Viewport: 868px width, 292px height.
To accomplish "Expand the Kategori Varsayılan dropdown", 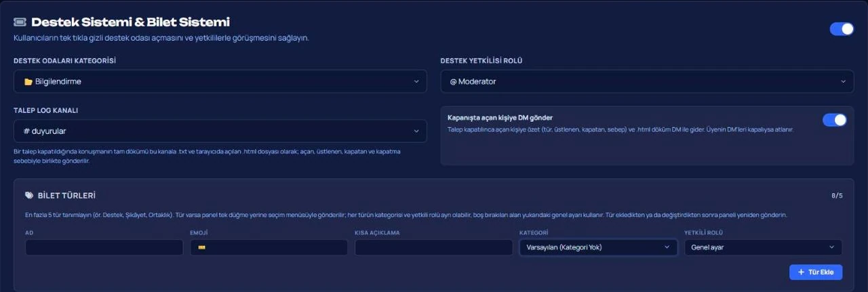I will click(x=598, y=247).
